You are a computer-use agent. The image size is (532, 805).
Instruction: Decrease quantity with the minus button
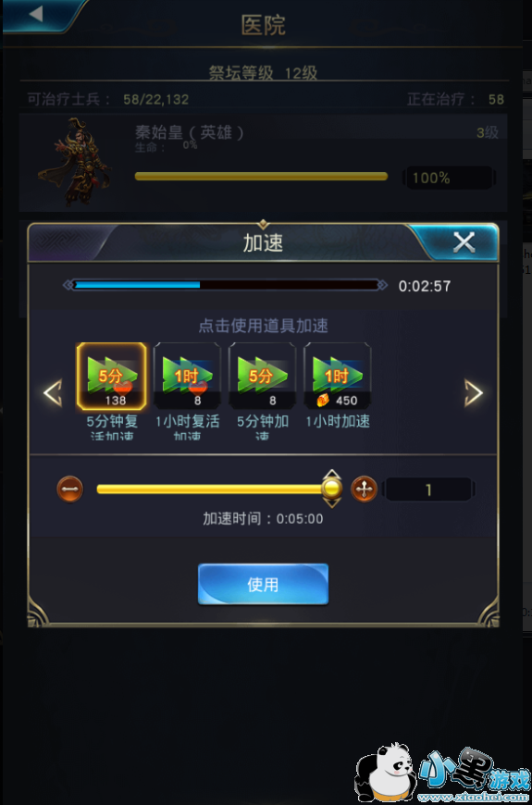[x=69, y=489]
